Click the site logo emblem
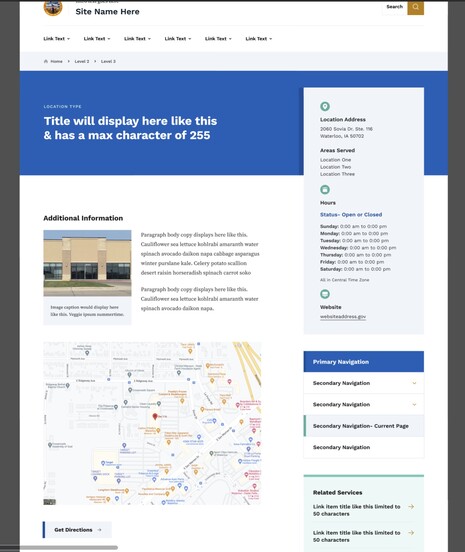Image resolution: width=465 pixels, height=552 pixels. tap(53, 8)
